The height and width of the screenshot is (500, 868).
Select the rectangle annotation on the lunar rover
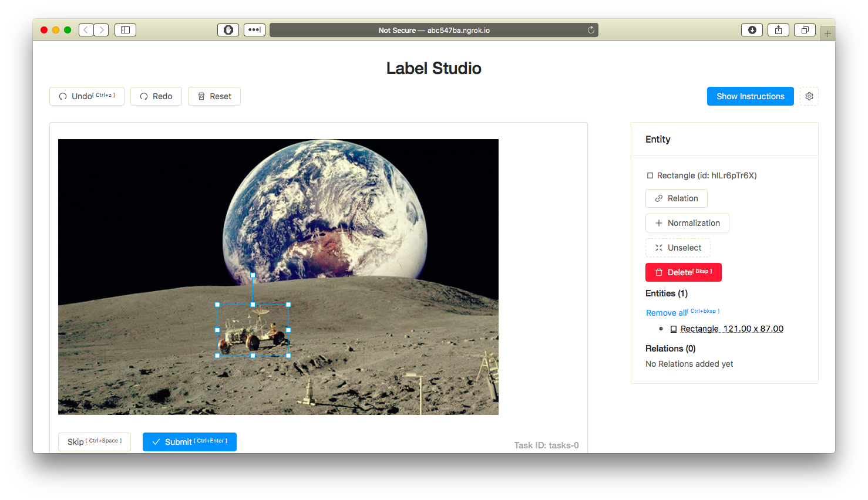click(253, 330)
